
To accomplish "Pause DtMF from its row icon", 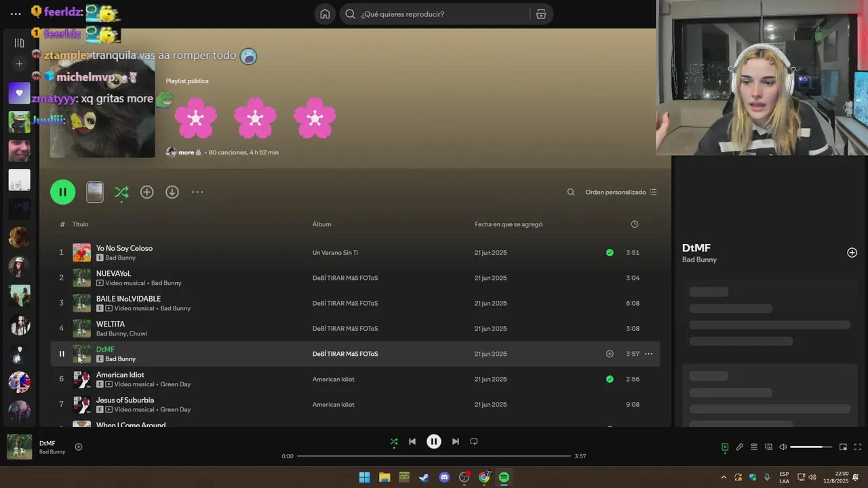I will click(x=61, y=354).
